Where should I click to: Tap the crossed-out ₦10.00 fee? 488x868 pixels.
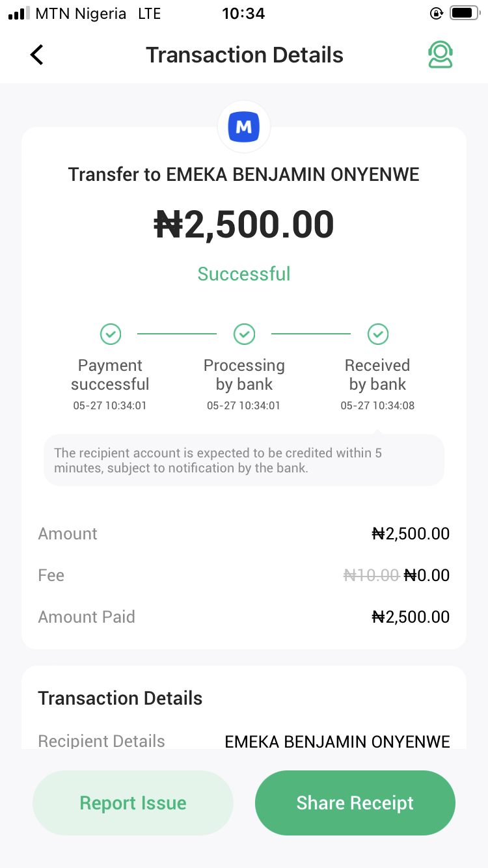pyautogui.click(x=371, y=575)
